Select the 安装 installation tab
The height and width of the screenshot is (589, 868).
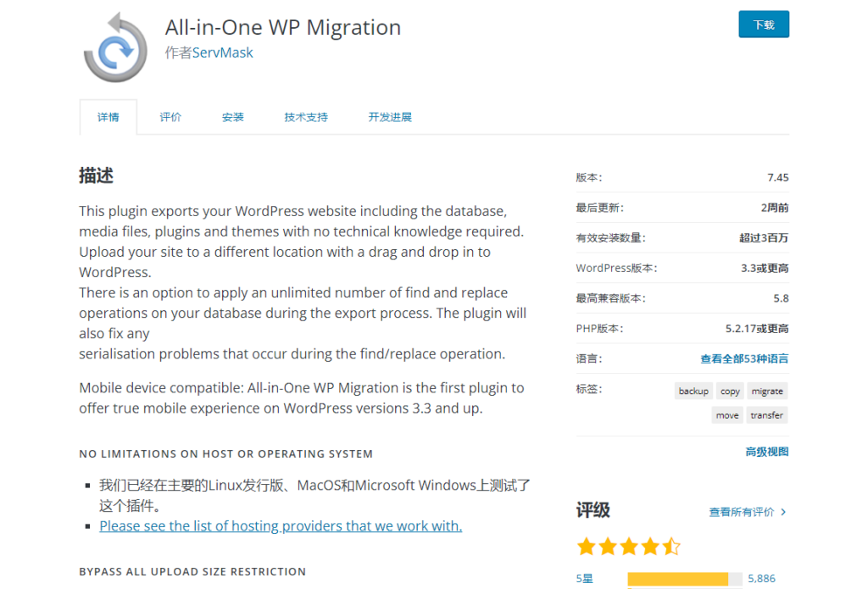click(x=233, y=117)
